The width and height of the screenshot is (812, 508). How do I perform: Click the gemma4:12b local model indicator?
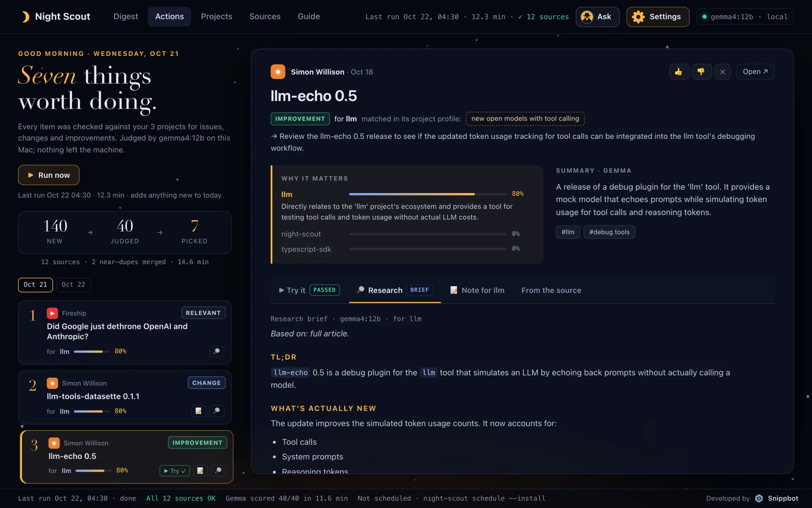(x=745, y=17)
